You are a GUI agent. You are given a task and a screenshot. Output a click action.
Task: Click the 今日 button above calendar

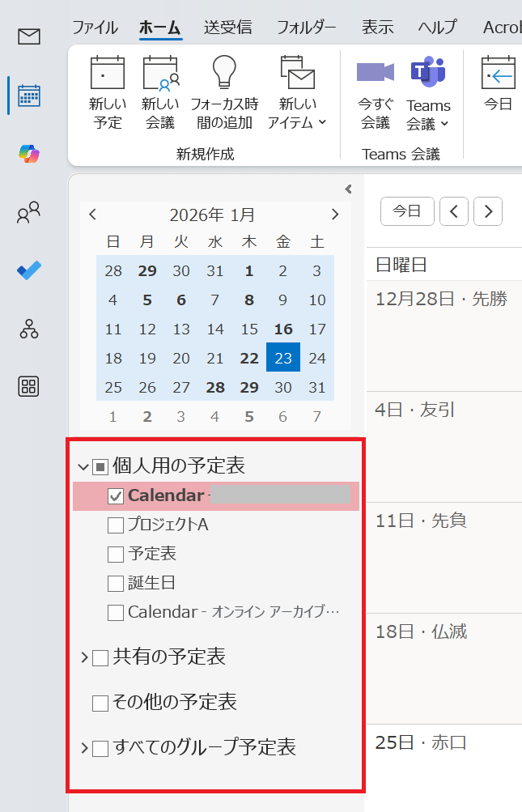(x=407, y=211)
